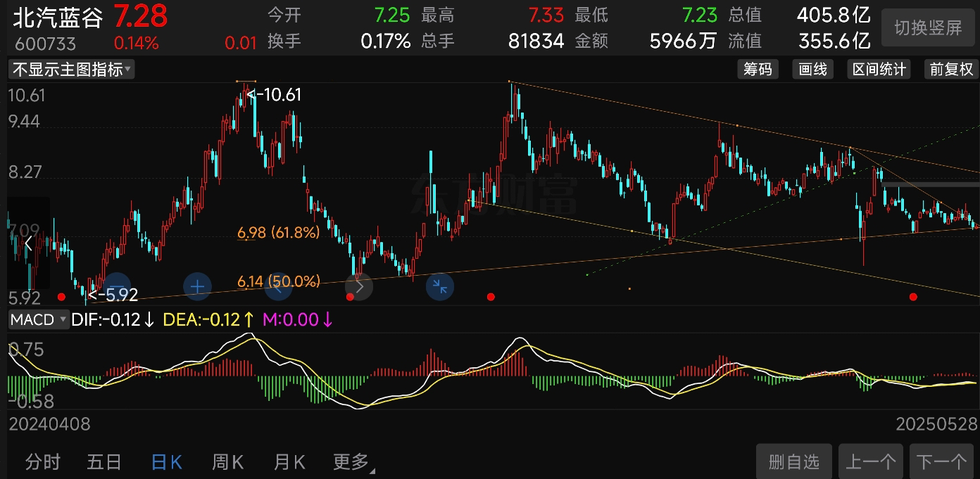The width and height of the screenshot is (980, 479).
Task: Click the 0.14% change percentage
Action: point(136,43)
